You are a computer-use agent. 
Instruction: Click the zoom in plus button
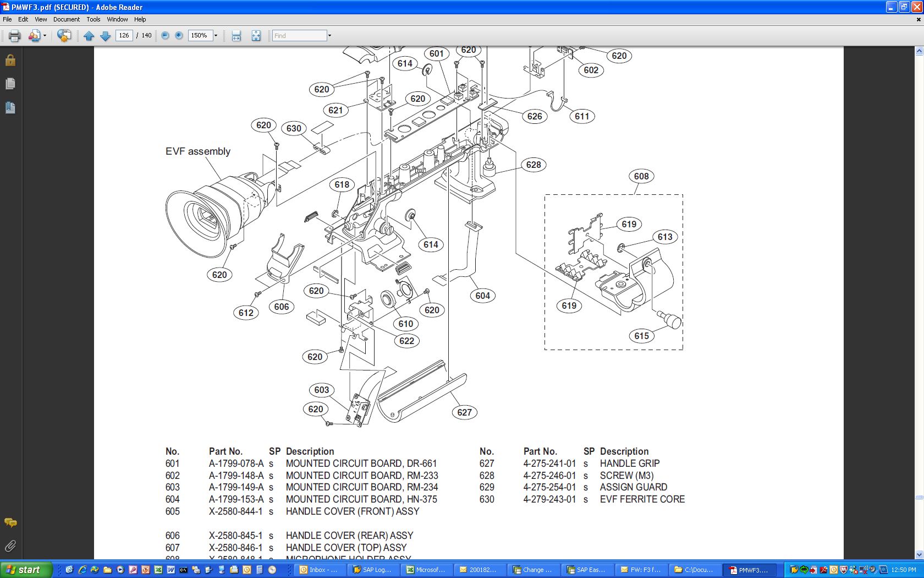point(179,36)
